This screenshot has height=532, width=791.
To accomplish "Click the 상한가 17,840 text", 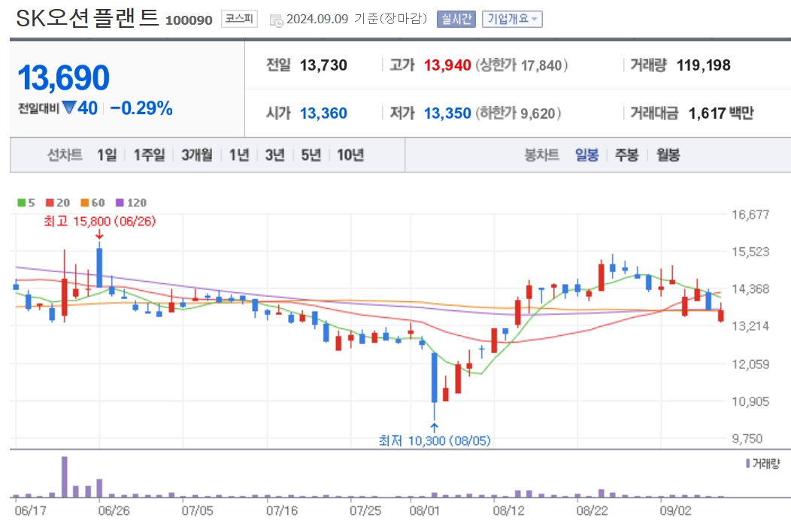I will click(522, 65).
